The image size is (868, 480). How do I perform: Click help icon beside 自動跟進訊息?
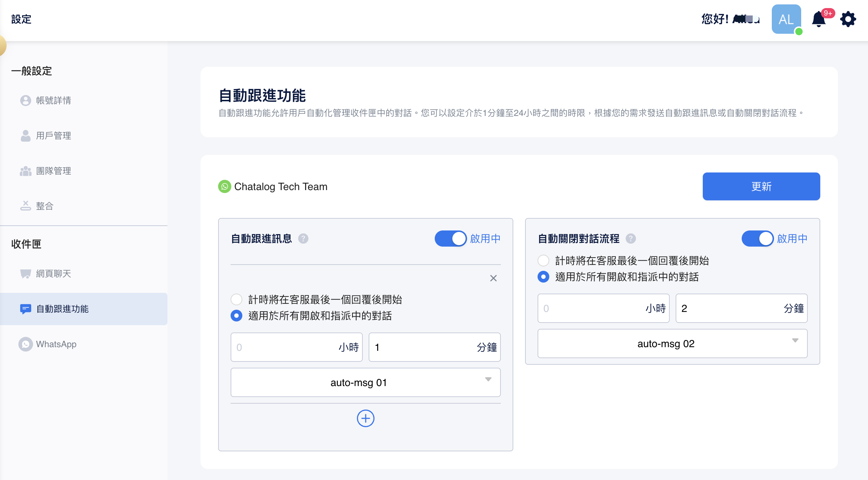303,239
